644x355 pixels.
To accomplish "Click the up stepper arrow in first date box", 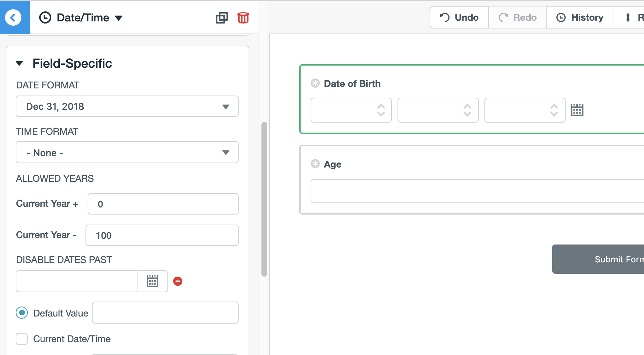I will point(380,107).
